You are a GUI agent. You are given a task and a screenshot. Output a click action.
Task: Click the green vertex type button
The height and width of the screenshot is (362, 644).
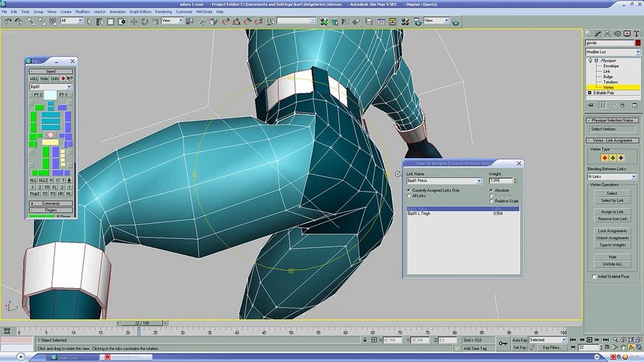pyautogui.click(x=612, y=158)
